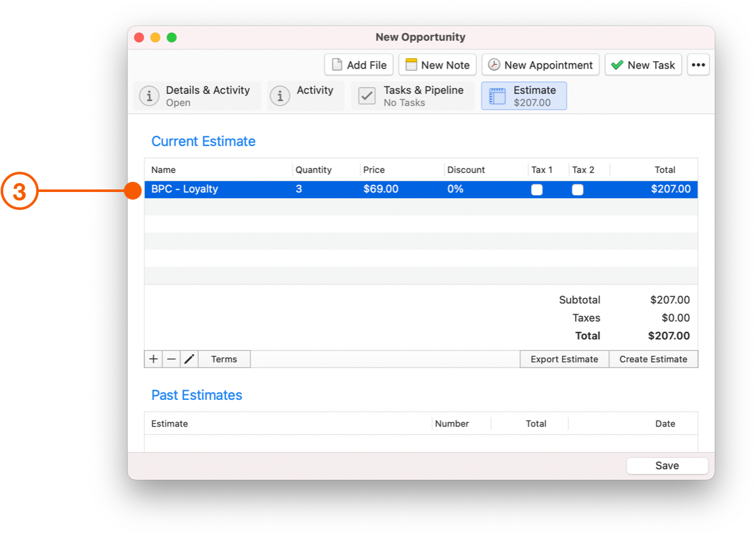Click the New Appointment clock icon
Viewport: 756px width, 534px height.
pyautogui.click(x=494, y=65)
